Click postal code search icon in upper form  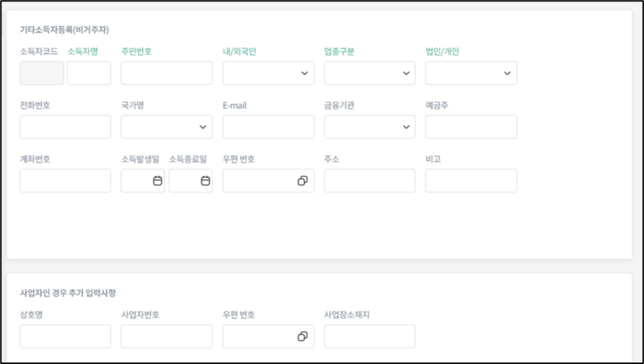pos(303,181)
